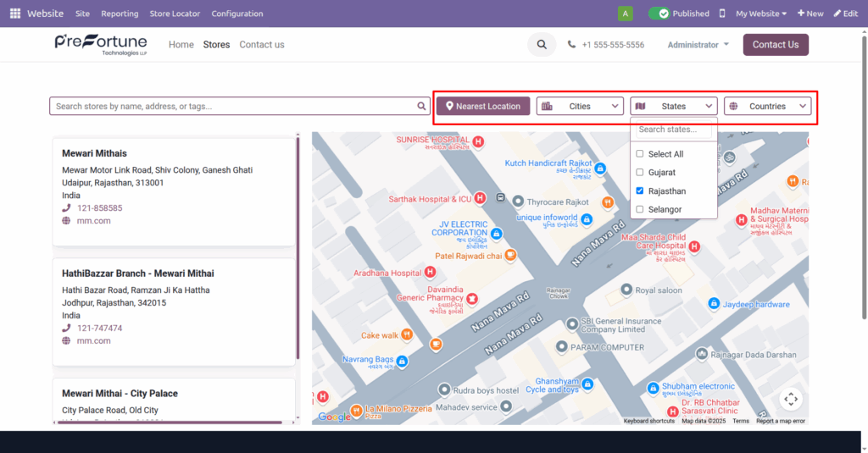Image resolution: width=868 pixels, height=453 pixels.
Task: Click Ghanshyam Cycle and toys marker
Action: pyautogui.click(x=587, y=384)
